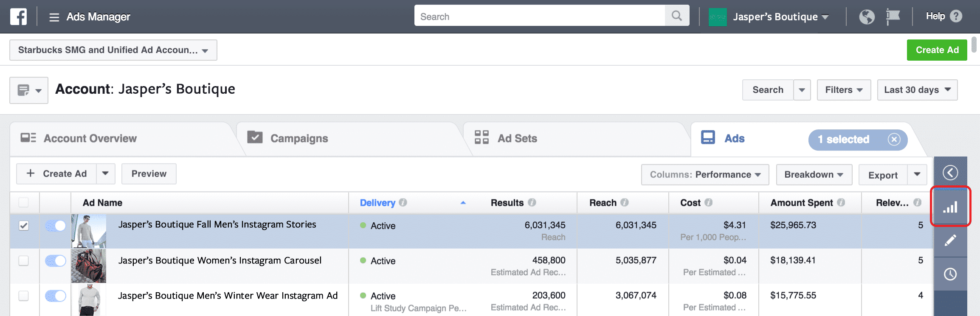Collapse side panel with left chevron icon
The height and width of the screenshot is (316, 980).
(x=950, y=173)
